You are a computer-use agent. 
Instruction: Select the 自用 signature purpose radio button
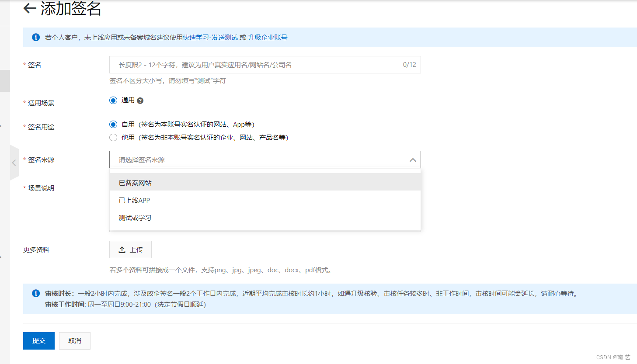pos(113,124)
